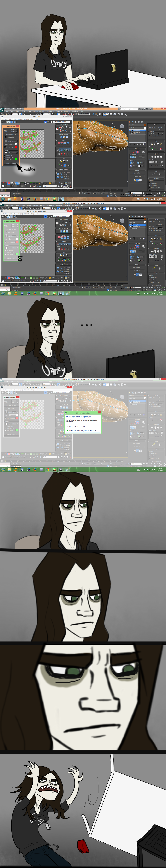Toggle Rescale checkbox in first Arrange Elements
The width and height of the screenshot is (166, 868).
65,173
